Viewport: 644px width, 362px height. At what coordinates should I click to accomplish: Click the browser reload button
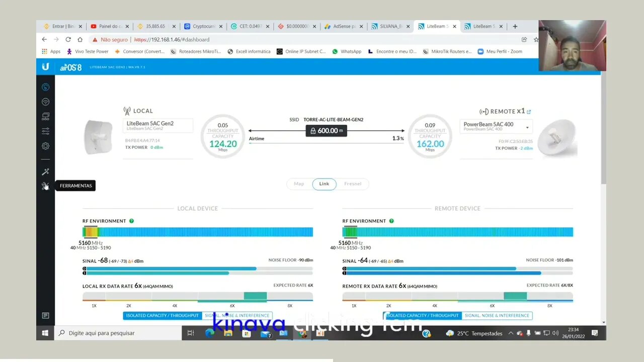[x=68, y=39]
